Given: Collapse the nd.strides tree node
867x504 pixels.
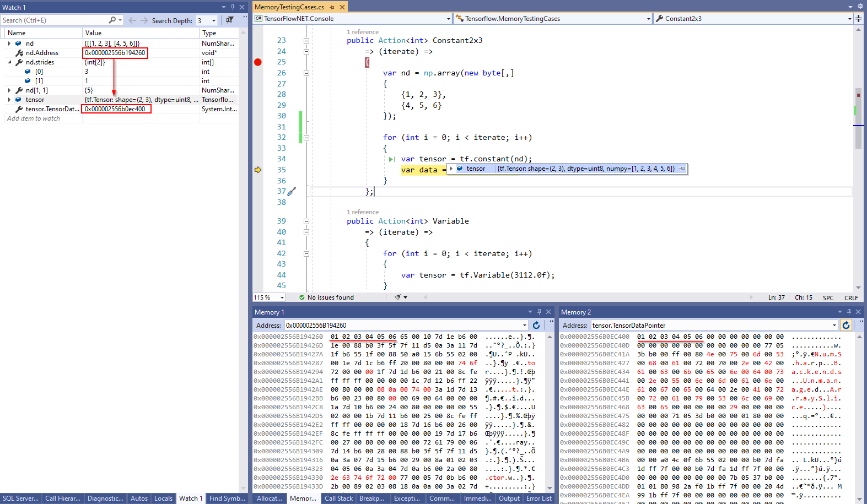Looking at the screenshot, I should click(x=9, y=62).
